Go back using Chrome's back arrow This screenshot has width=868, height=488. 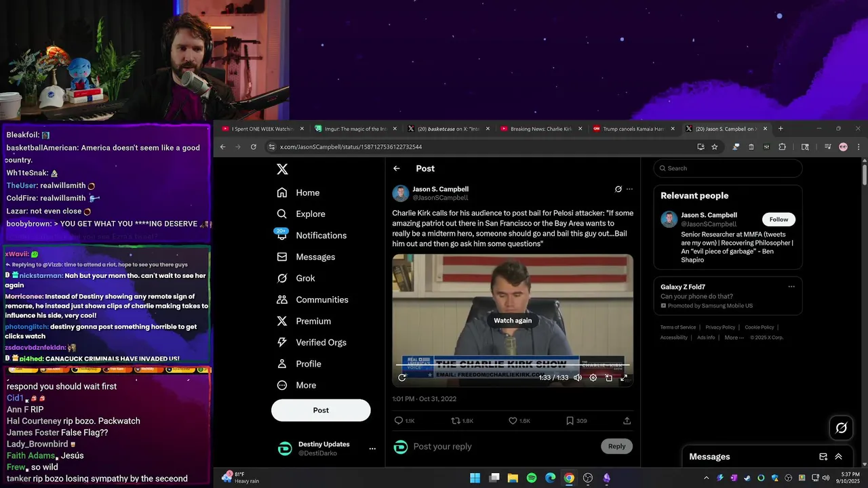(222, 147)
